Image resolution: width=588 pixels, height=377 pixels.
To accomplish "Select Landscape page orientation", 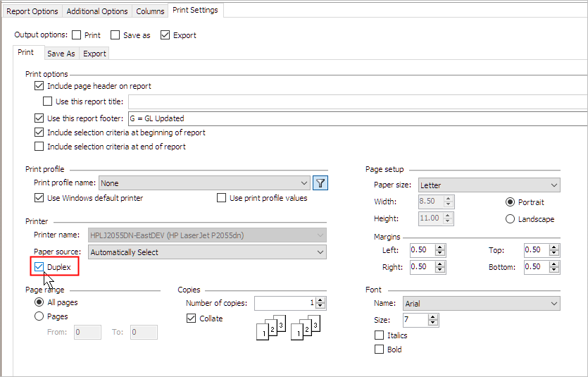I will click(511, 219).
